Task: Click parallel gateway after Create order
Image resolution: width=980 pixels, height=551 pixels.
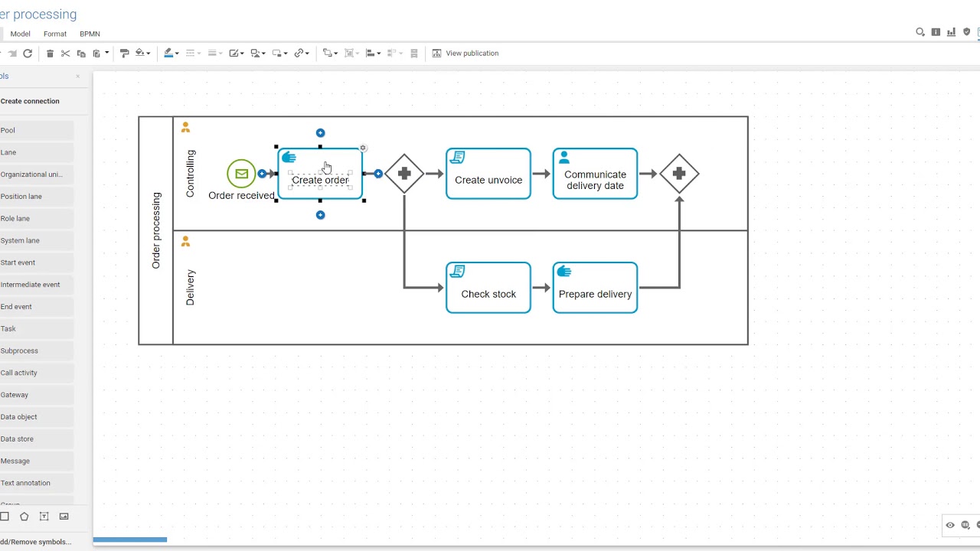Action: coord(404,174)
